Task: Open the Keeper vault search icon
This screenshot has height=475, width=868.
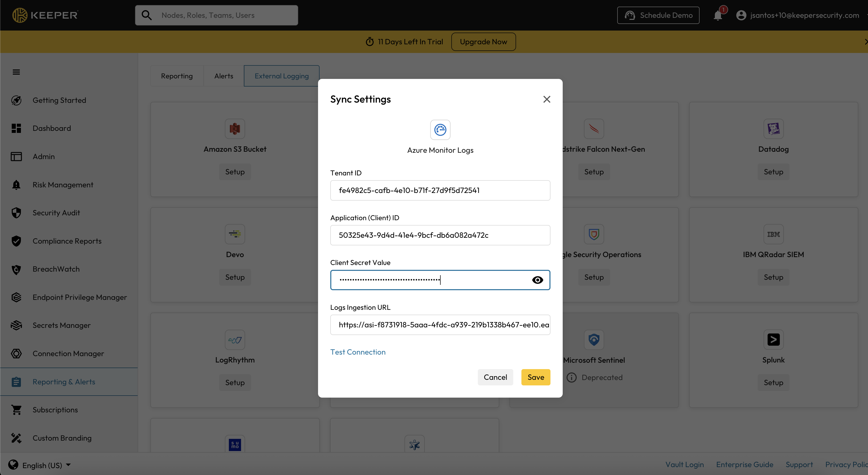Action: pyautogui.click(x=147, y=15)
